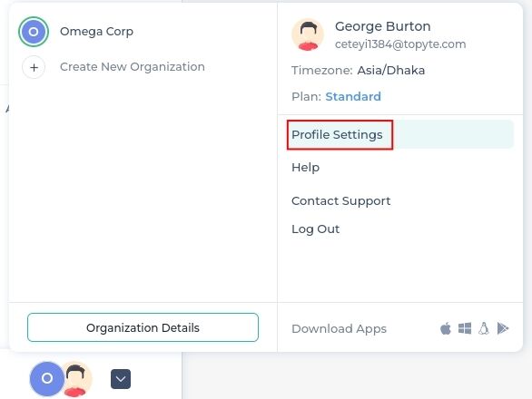This screenshot has width=532, height=399.
Task: Select the Omega Corp organization name
Action: coord(97,32)
